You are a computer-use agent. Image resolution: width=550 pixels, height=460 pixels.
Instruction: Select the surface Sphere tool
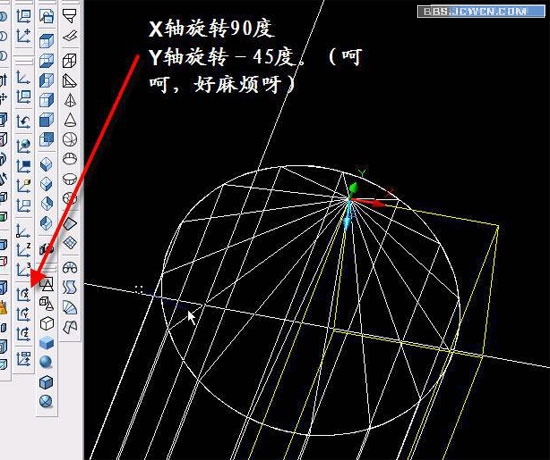click(69, 139)
